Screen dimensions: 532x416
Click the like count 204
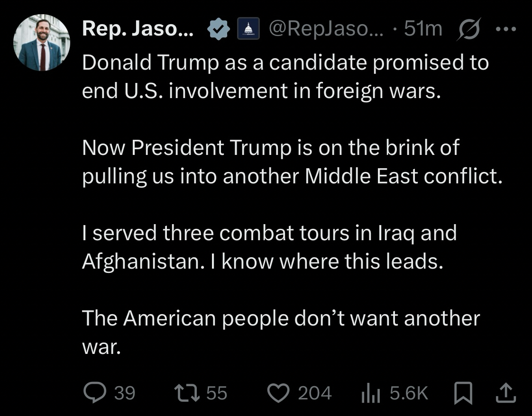point(315,393)
